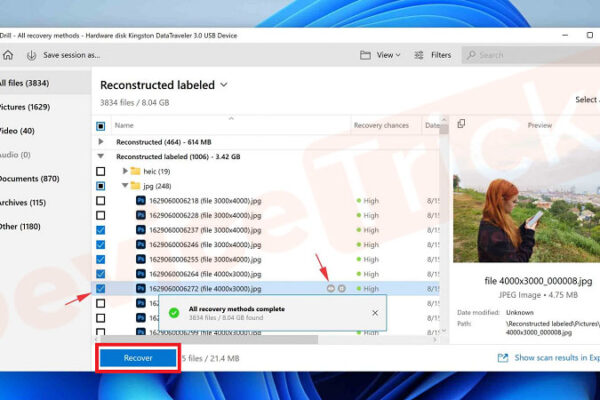The width and height of the screenshot is (600, 400).
Task: Go to the Home screen icon
Action: pos(8,55)
